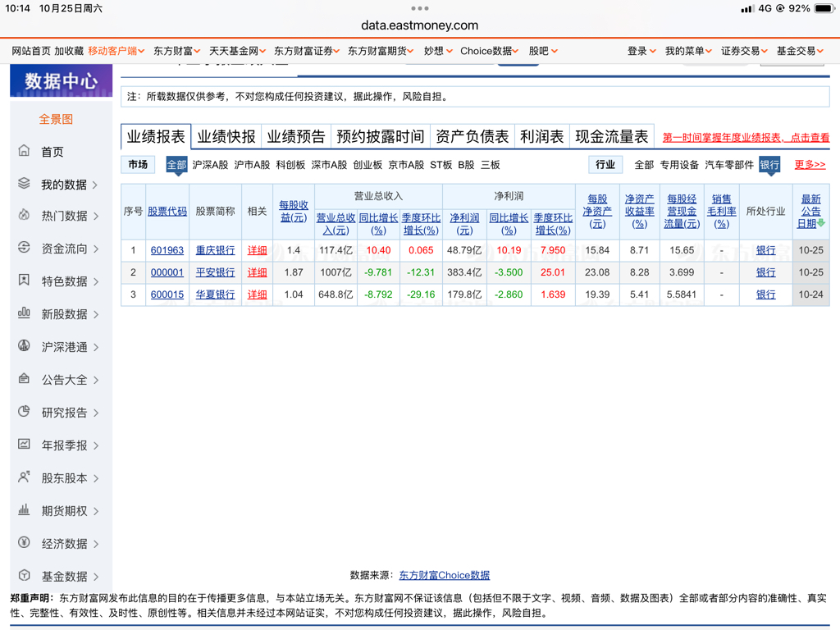Image resolution: width=840 pixels, height=630 pixels.
Task: Open Choice数据 dropdown menu
Action: coord(489,51)
